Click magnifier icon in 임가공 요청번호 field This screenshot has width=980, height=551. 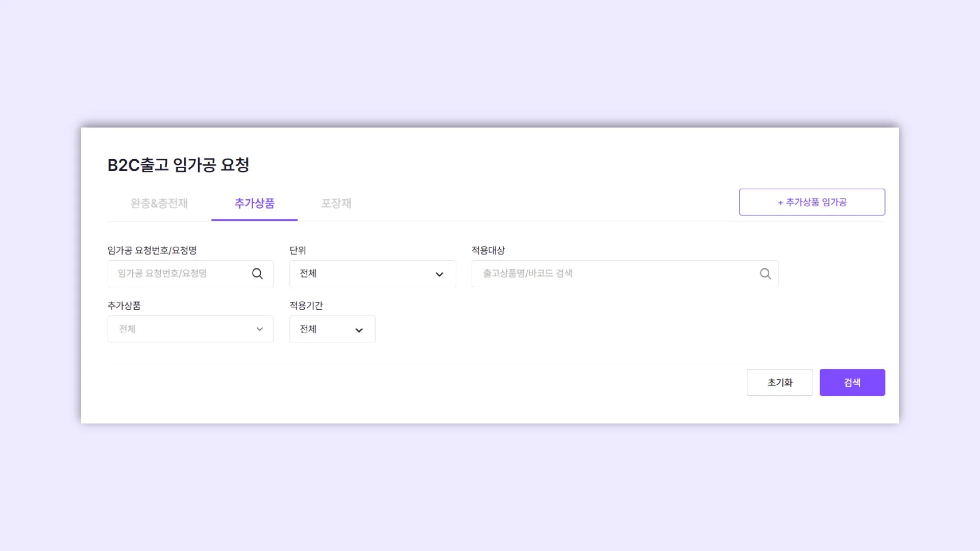coord(257,274)
